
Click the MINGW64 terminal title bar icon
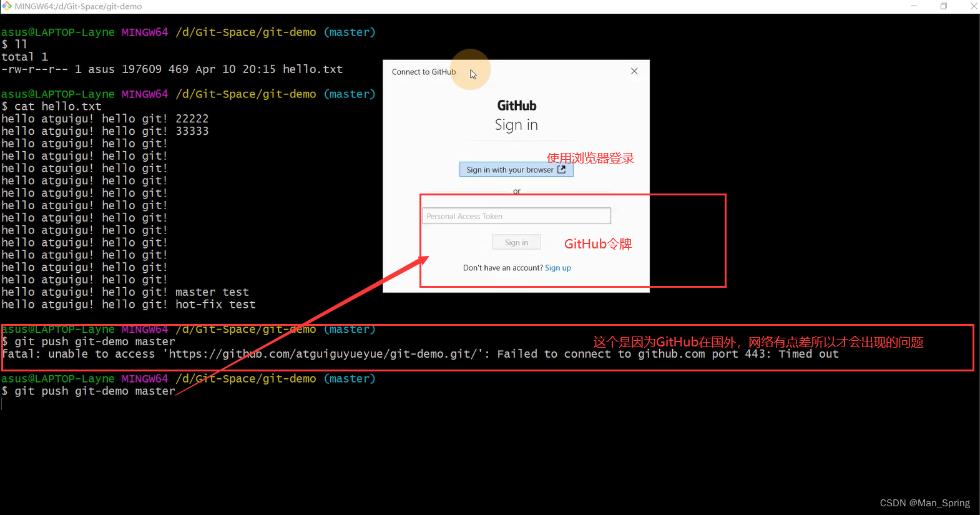click(x=6, y=6)
